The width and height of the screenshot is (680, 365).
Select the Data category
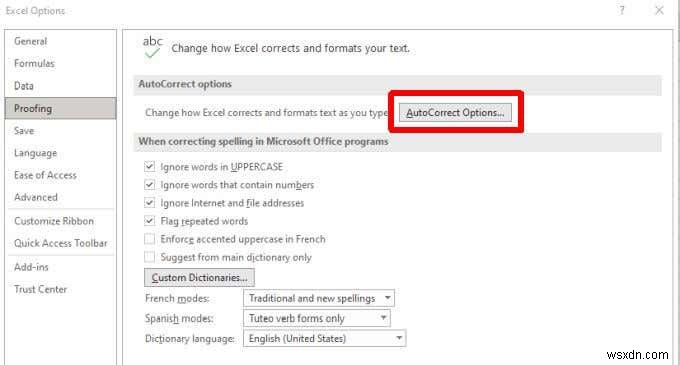tap(60, 86)
